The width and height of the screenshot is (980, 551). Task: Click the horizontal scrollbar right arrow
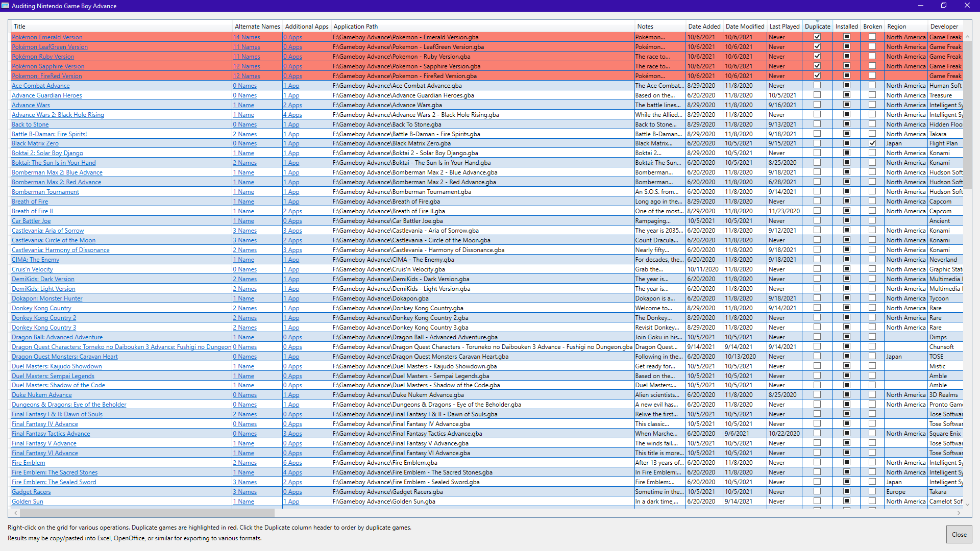tap(959, 513)
